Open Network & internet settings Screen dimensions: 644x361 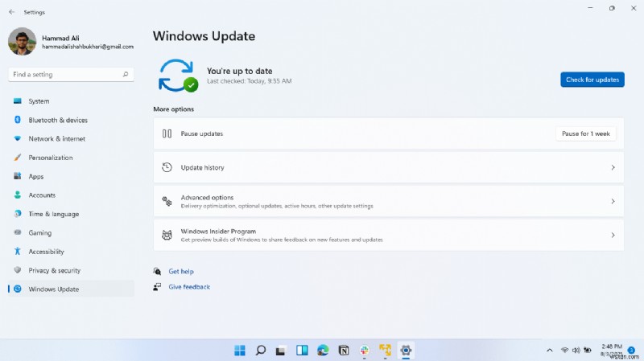[x=71, y=138]
